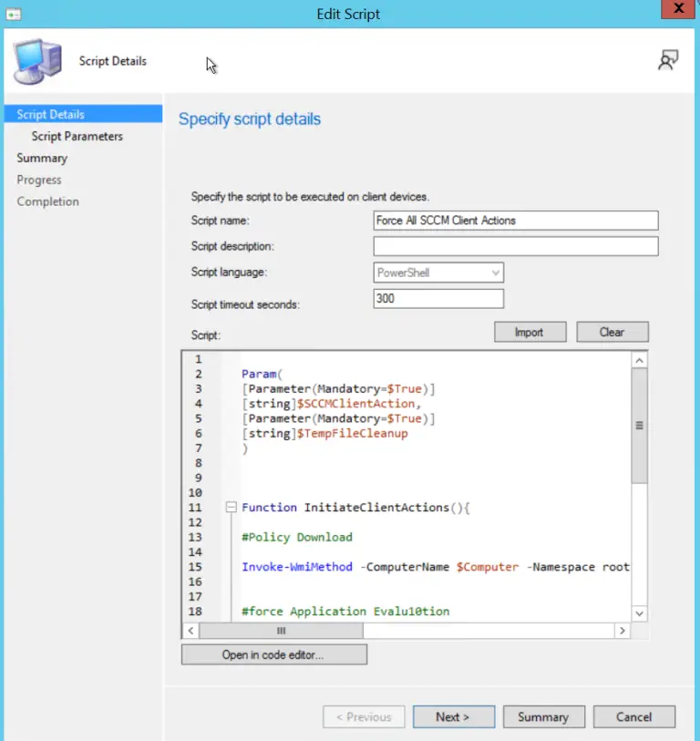700x741 pixels.
Task: Open script in code editor
Action: click(x=273, y=654)
